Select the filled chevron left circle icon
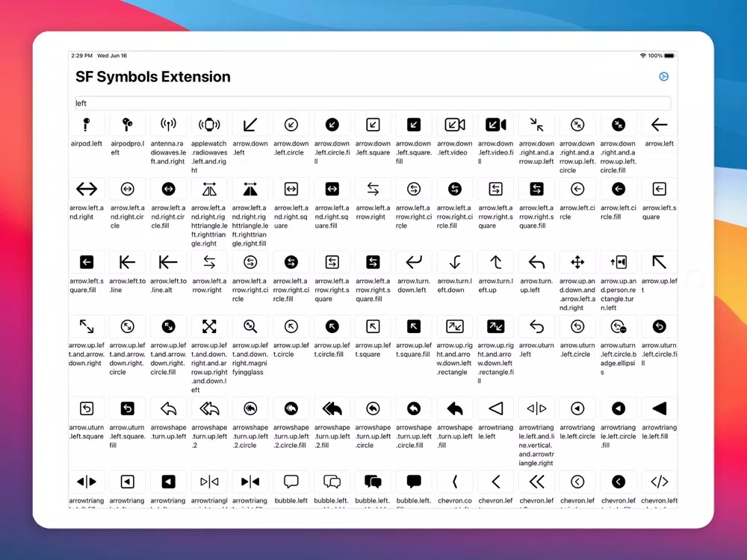 pos(619,482)
